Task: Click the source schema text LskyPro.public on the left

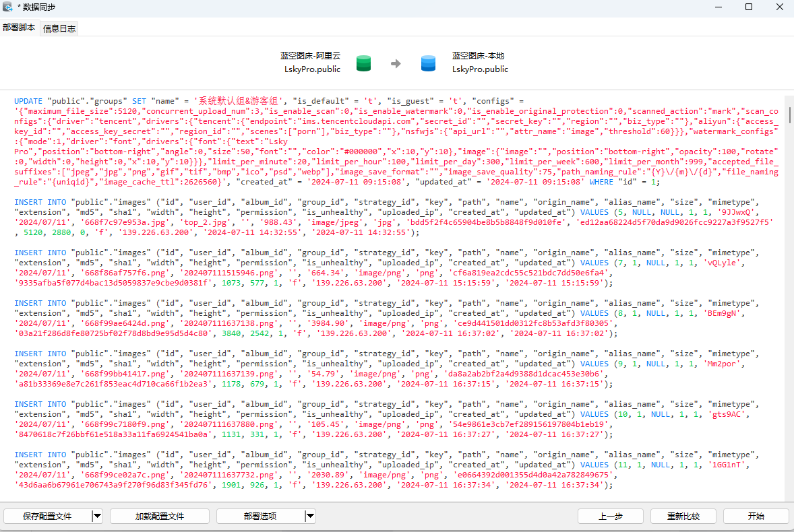Action: tap(312, 69)
